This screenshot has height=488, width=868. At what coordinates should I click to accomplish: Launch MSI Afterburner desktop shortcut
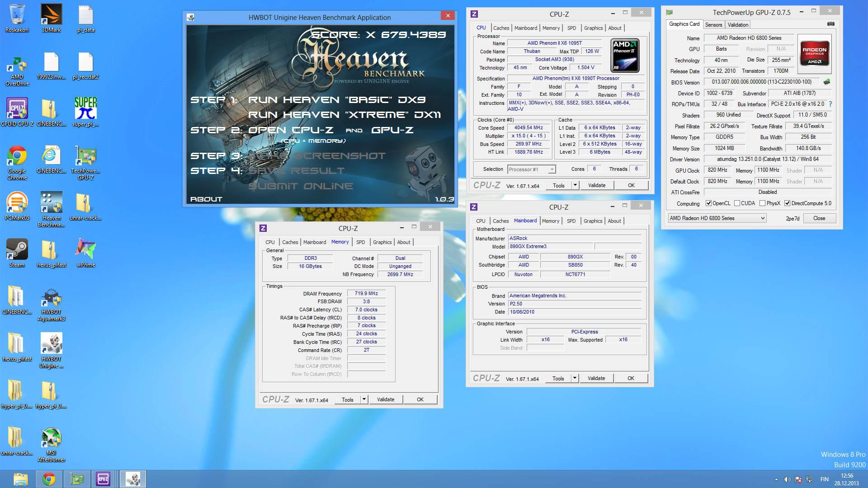pos(51,445)
